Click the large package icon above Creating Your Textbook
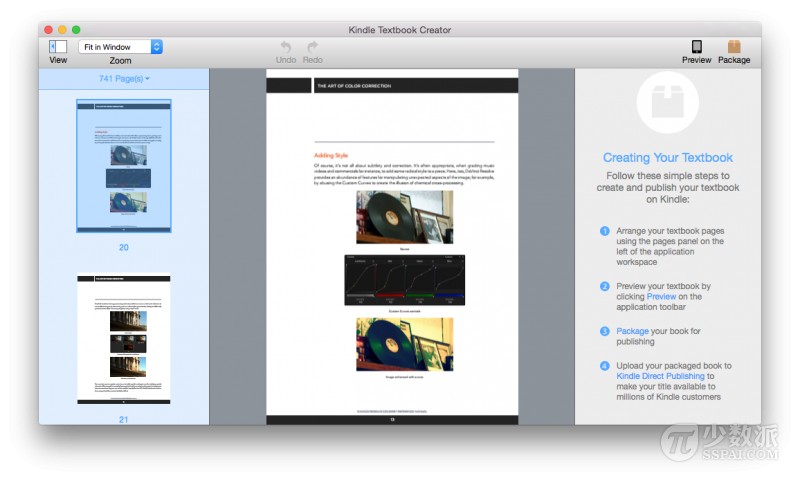800x480 pixels. pyautogui.click(x=667, y=102)
